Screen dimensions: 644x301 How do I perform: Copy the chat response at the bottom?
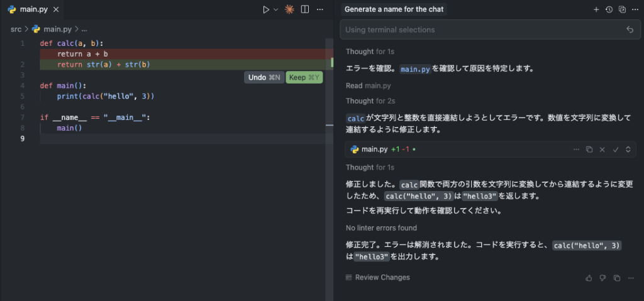(x=616, y=278)
